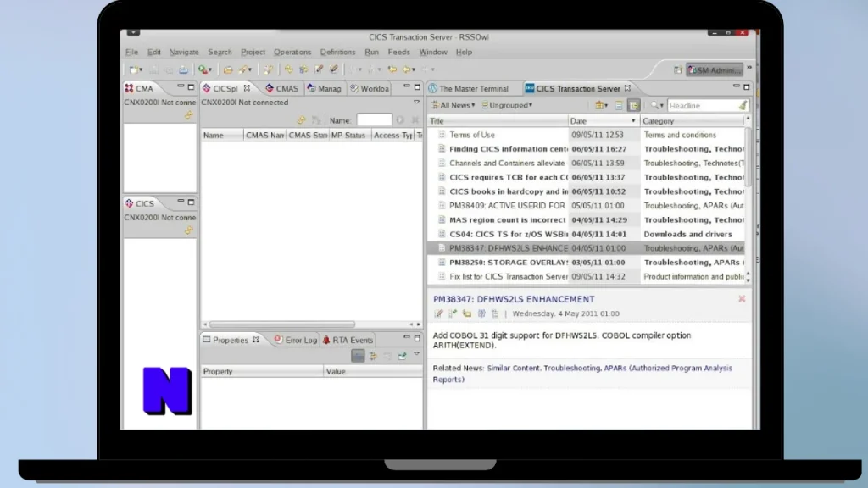
Task: Maximize the Properties view panel
Action: coord(417,338)
